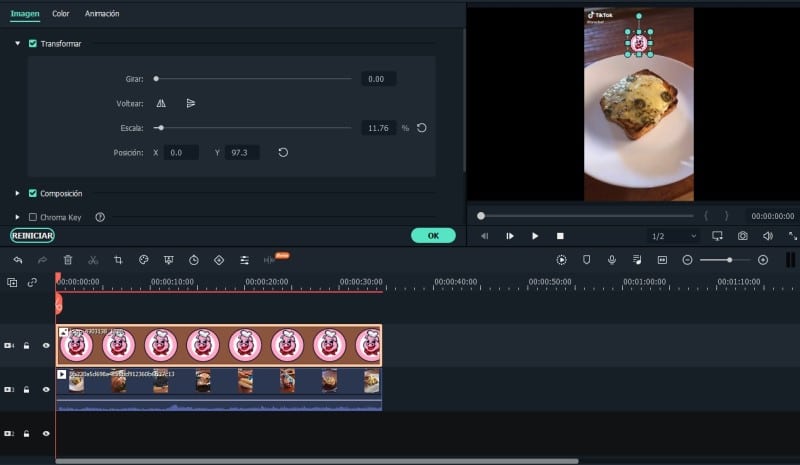Reset the Posición values

[283, 152]
